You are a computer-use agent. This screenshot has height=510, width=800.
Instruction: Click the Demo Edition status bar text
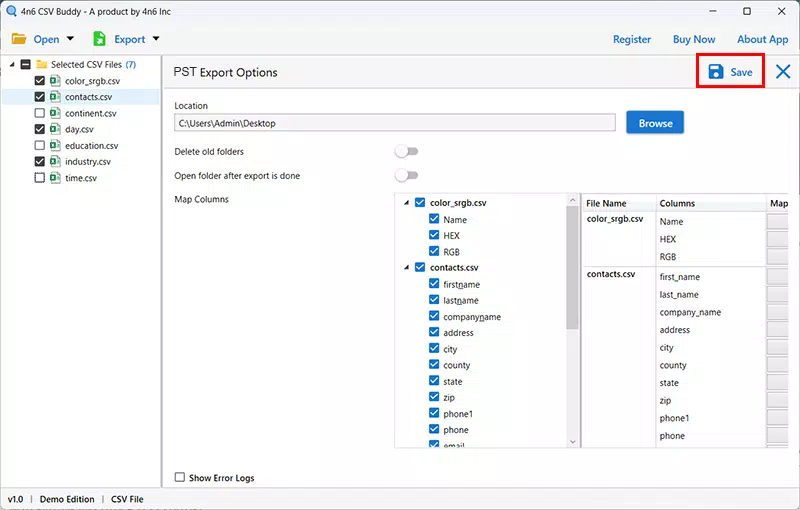(x=67, y=499)
